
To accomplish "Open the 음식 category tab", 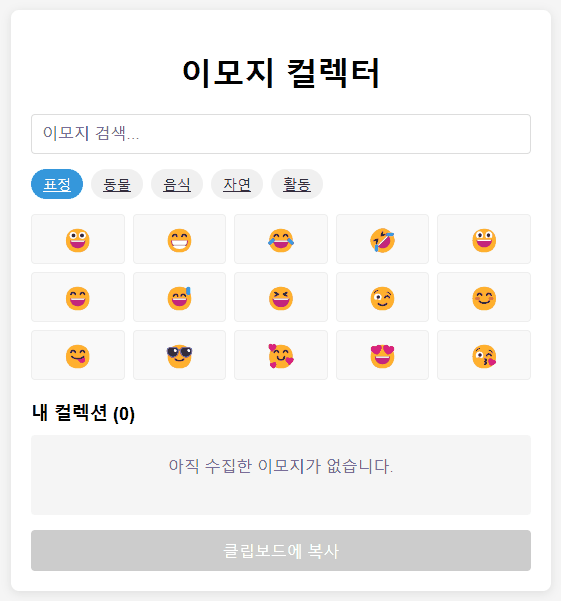I will click(x=177, y=184).
